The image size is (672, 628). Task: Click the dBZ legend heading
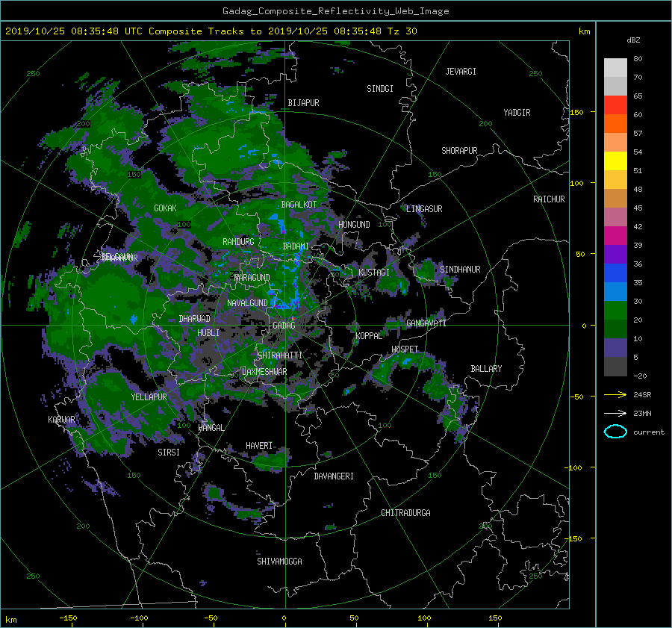coord(633,40)
